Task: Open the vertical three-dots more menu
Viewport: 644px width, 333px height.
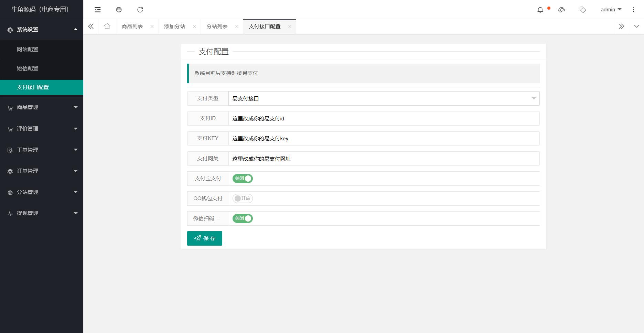Action: 633,10
